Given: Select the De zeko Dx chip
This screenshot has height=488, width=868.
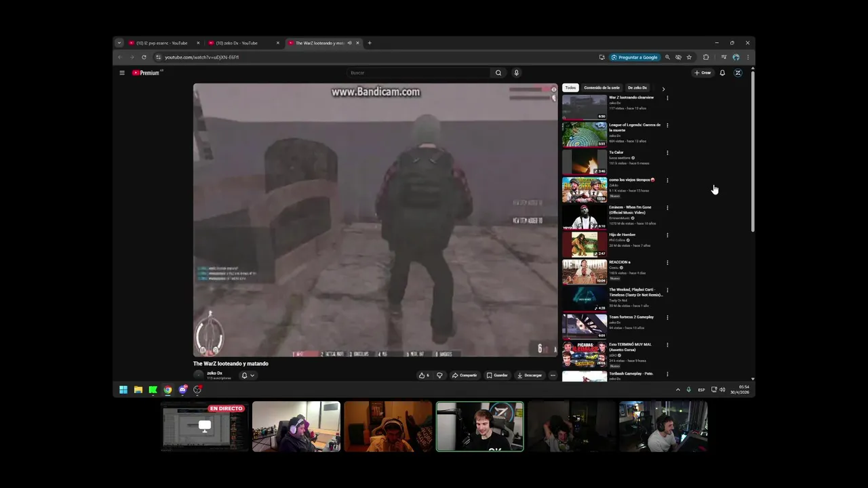Looking at the screenshot, I should (637, 87).
